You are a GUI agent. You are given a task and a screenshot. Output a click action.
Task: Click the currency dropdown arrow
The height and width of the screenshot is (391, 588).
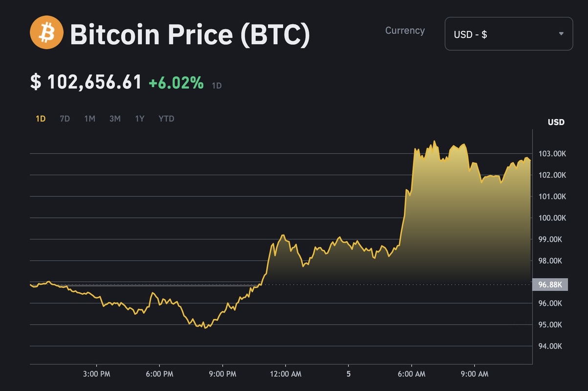[x=561, y=34]
